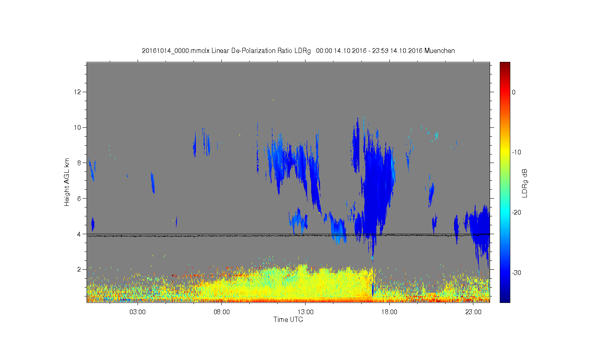Click the height tick label 10
Viewport: 607px width, 364px height.
[x=78, y=127]
